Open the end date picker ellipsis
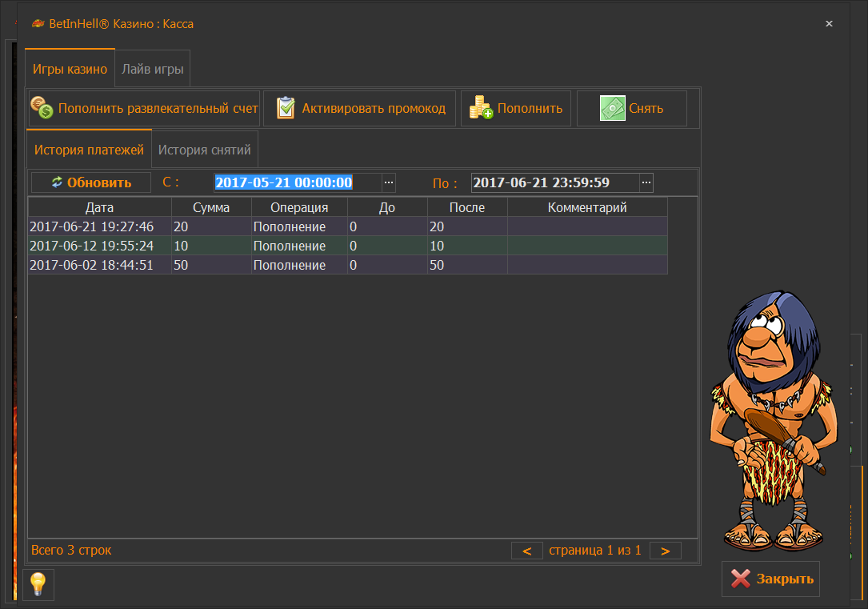 646,182
